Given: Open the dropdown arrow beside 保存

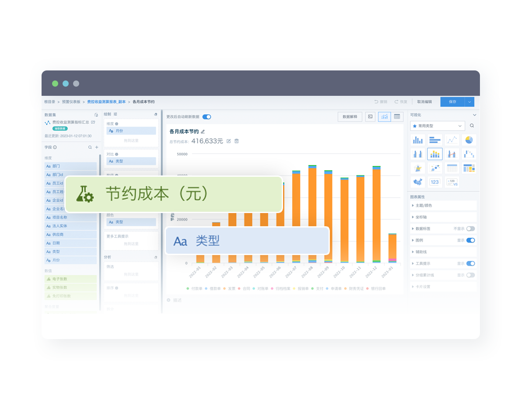Looking at the screenshot, I should 469,101.
